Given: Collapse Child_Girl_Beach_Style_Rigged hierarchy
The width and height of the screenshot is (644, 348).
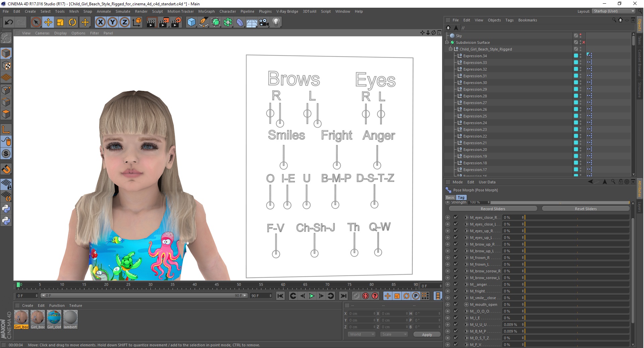Looking at the screenshot, I should coord(451,49).
